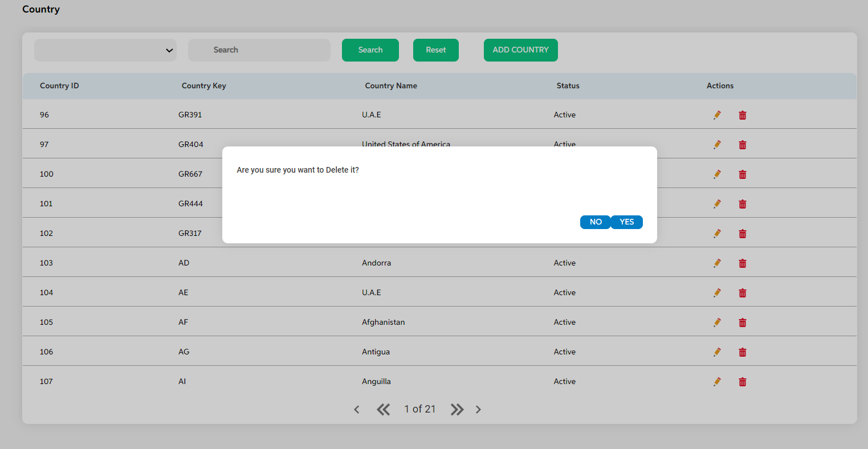Click the Country ID column header
Image resolution: width=868 pixels, height=449 pixels.
pyautogui.click(x=59, y=85)
